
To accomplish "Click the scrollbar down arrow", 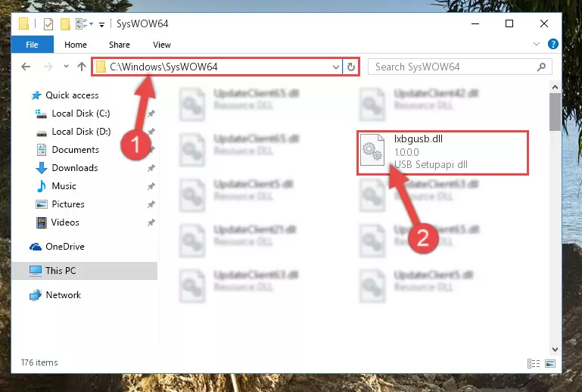I will 555,350.
